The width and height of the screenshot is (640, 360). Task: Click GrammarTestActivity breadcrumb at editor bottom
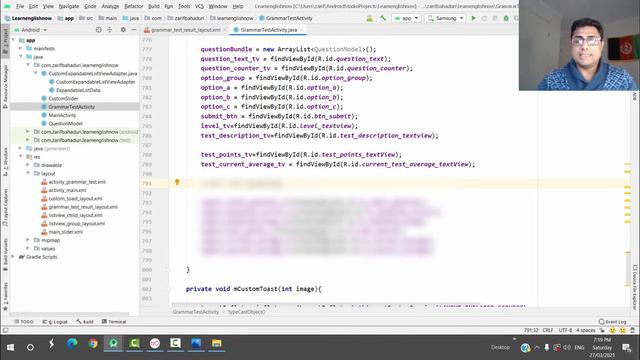click(x=196, y=312)
